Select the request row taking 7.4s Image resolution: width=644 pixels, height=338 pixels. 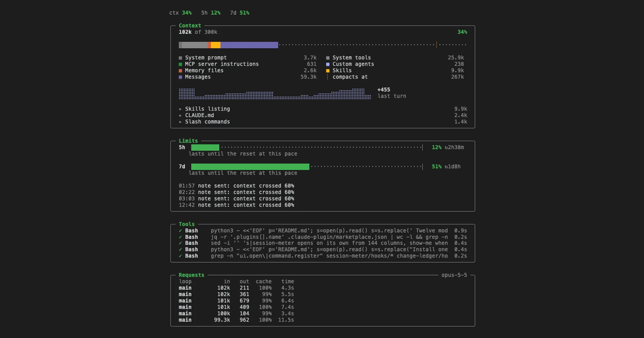[236, 307]
